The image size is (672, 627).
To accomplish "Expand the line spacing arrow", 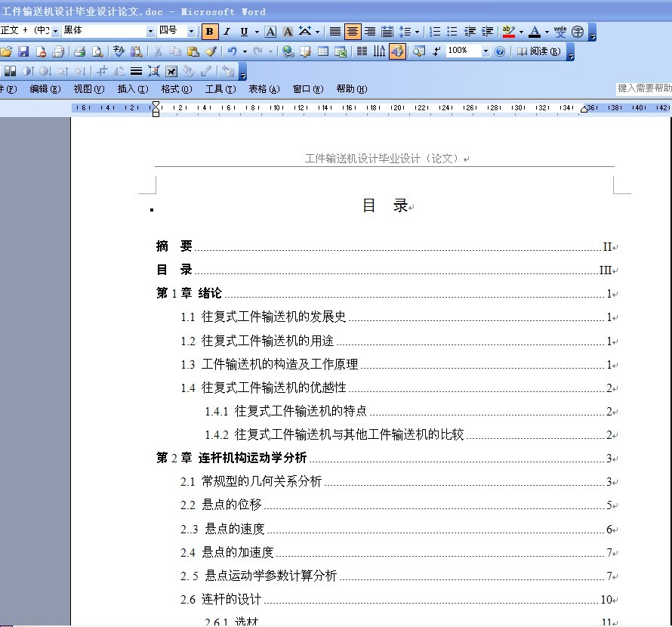I will click(417, 31).
